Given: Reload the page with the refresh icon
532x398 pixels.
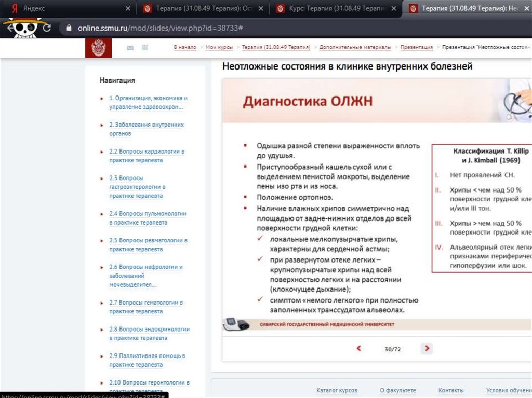Looking at the screenshot, I should (47, 28).
